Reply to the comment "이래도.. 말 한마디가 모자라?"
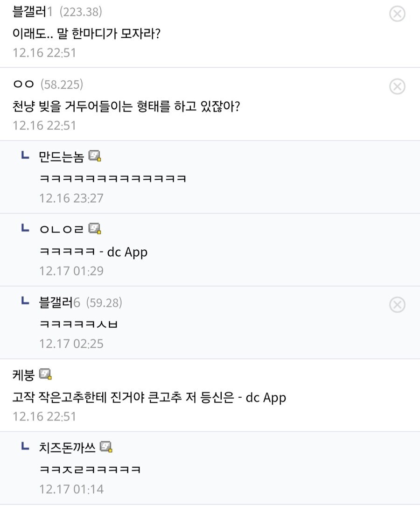The image size is (420, 506). (86, 33)
